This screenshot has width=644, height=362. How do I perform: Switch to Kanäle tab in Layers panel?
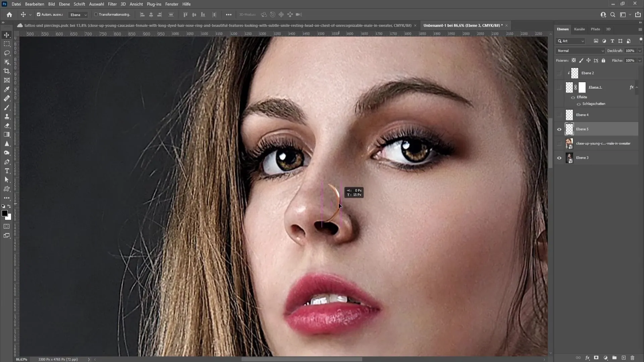579,29
